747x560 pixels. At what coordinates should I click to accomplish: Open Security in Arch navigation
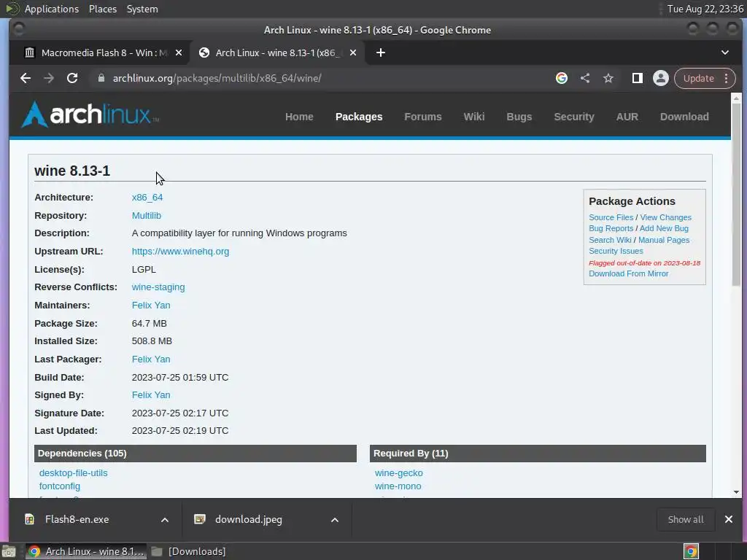[x=574, y=117]
